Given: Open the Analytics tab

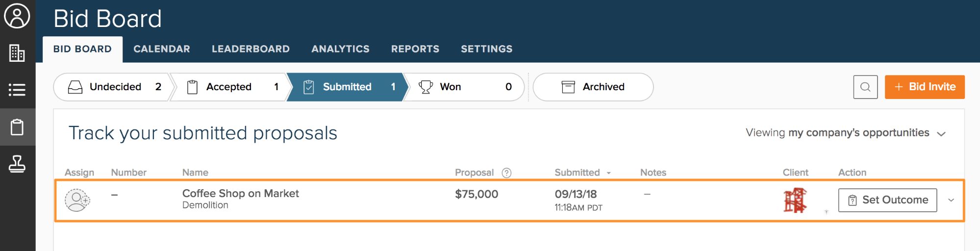Looking at the screenshot, I should 340,49.
